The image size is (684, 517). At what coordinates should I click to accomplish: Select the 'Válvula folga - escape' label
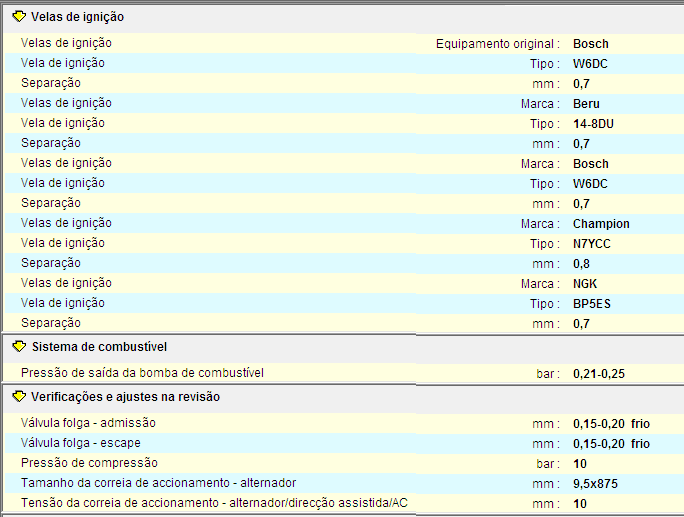click(x=81, y=443)
